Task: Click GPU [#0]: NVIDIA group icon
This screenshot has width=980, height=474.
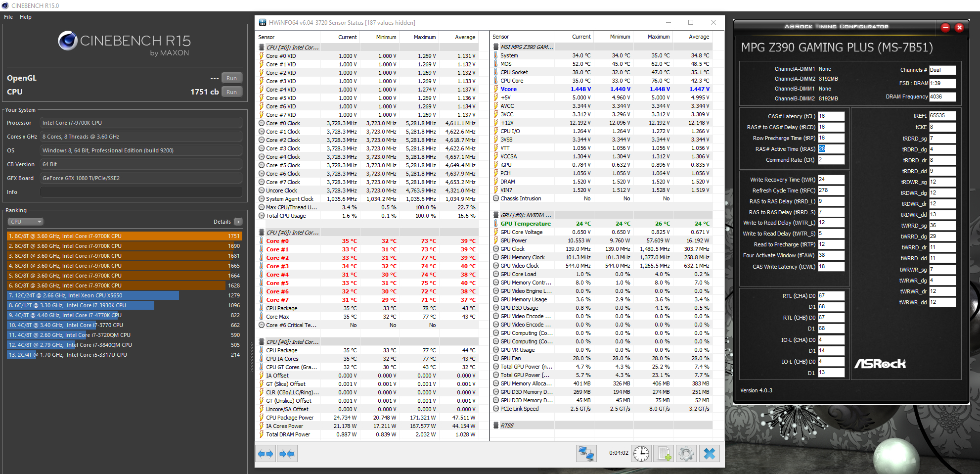Action: [496, 215]
